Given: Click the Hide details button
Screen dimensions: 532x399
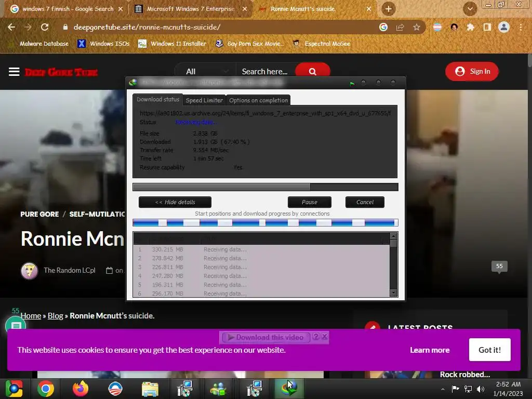Looking at the screenshot, I should pyautogui.click(x=175, y=202).
